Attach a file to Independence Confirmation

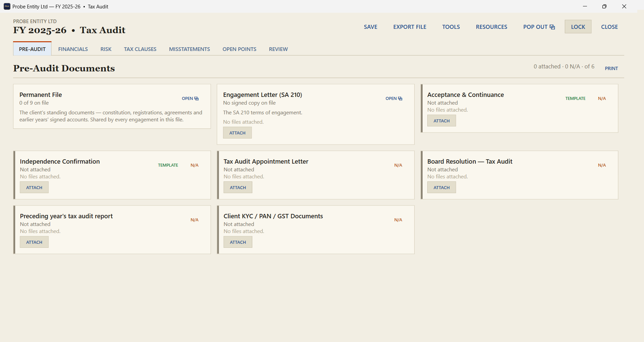[x=34, y=187]
